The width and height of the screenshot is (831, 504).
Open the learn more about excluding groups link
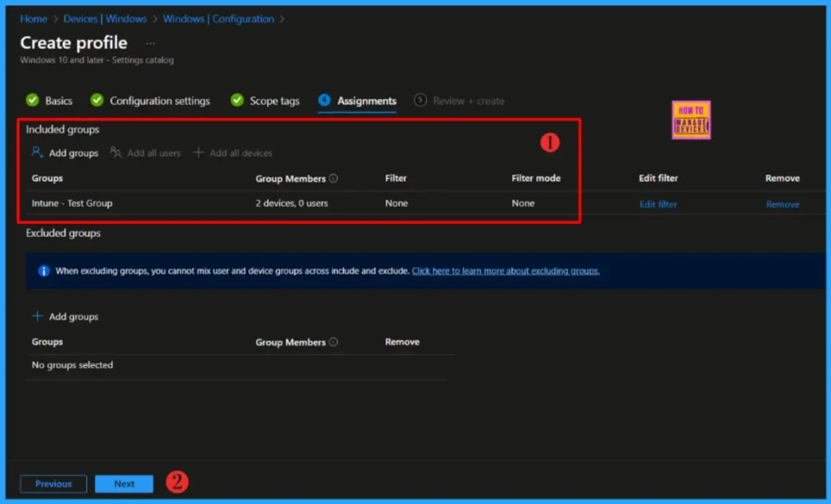tap(506, 271)
